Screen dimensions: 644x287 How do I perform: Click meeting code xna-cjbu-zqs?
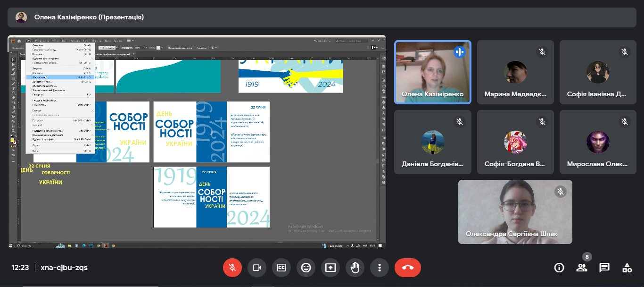(64, 268)
